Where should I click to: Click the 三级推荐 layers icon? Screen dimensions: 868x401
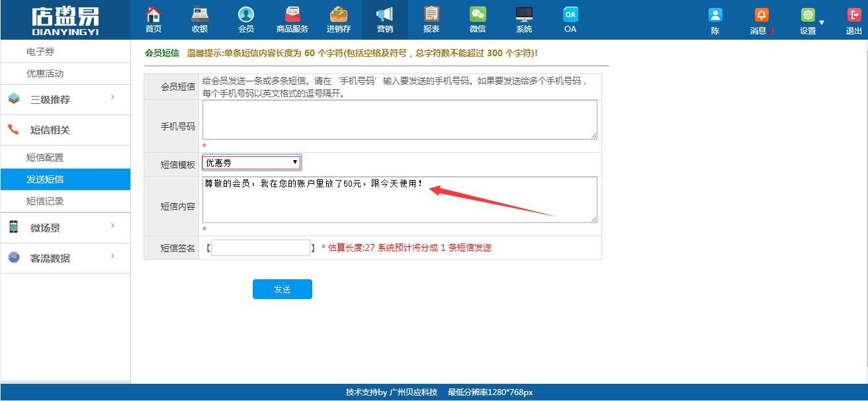[x=14, y=99]
